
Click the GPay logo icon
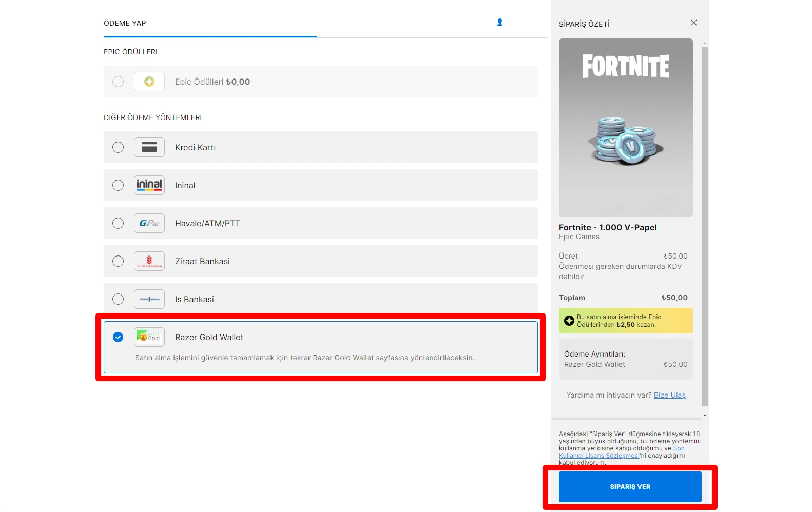(x=149, y=223)
